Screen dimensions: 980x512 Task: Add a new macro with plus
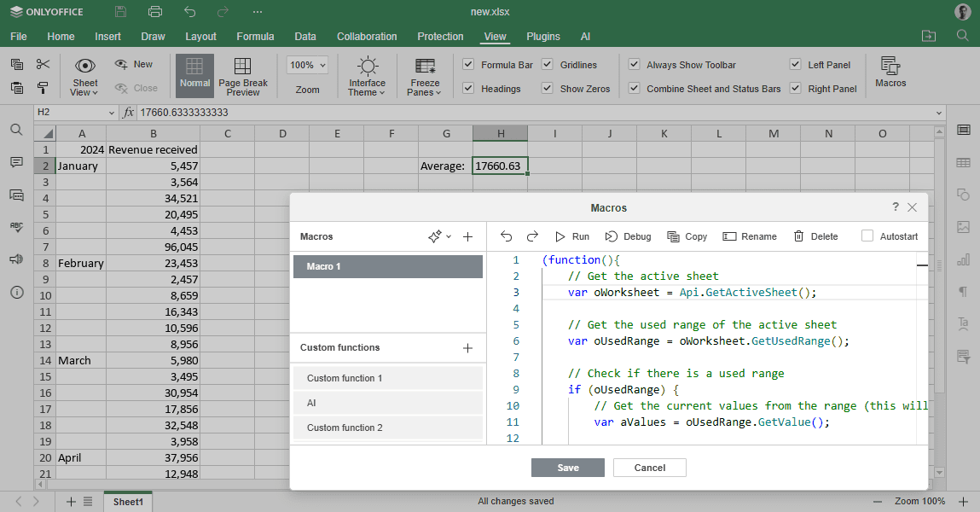467,237
